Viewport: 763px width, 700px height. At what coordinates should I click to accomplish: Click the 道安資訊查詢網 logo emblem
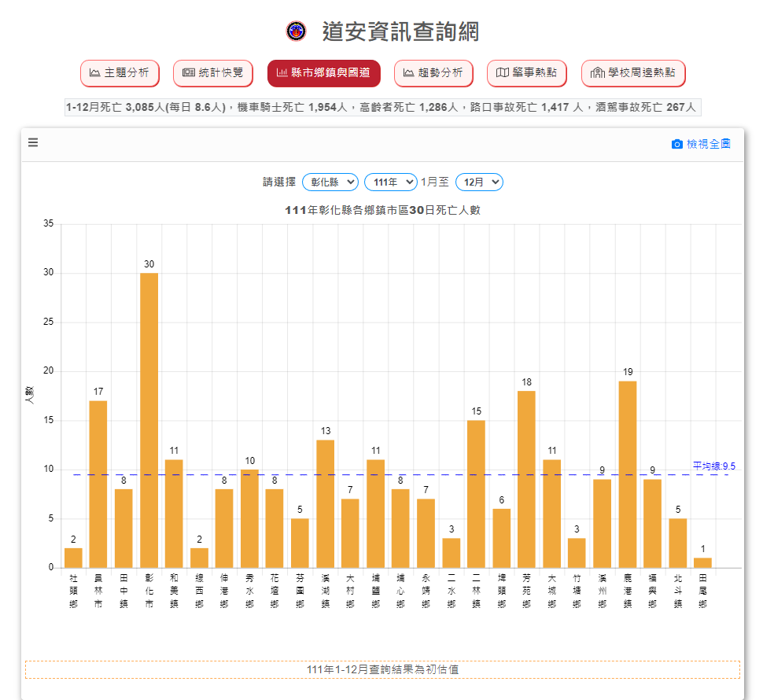pos(297,31)
